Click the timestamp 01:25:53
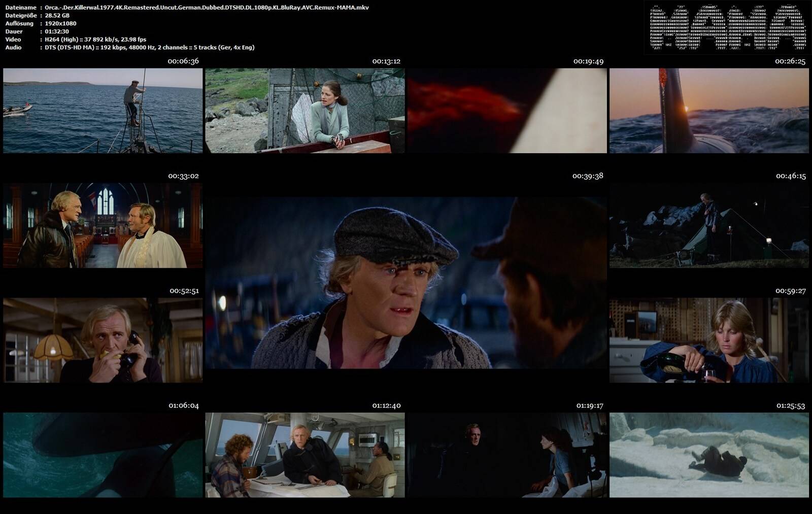 pyautogui.click(x=791, y=406)
